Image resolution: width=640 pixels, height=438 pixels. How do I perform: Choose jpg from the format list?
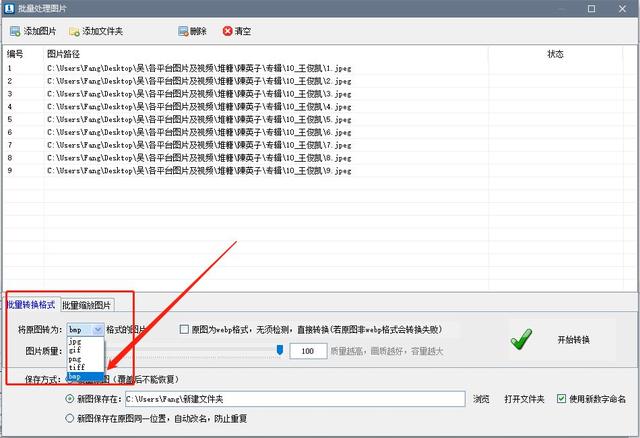coord(75,341)
